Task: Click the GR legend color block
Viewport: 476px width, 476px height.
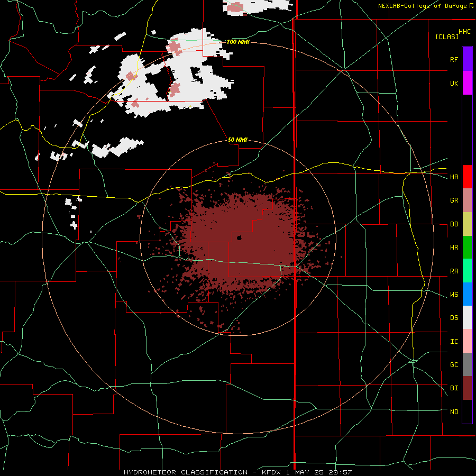Action: coord(467,200)
